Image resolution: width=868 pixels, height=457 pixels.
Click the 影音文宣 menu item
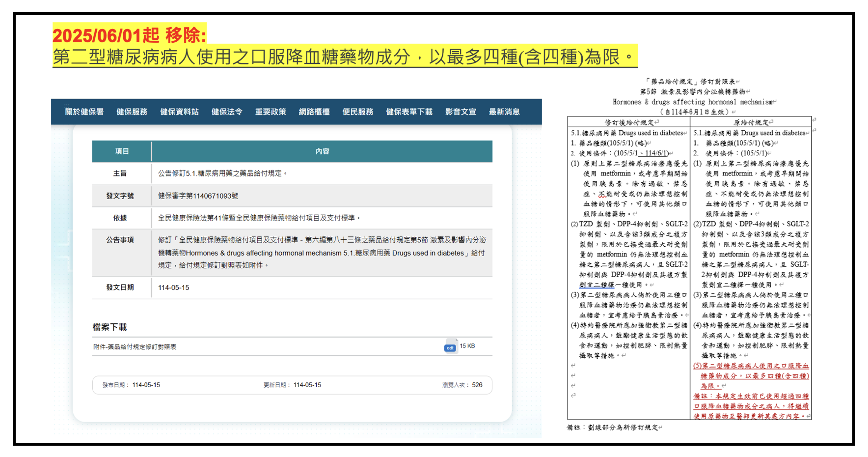click(x=461, y=112)
